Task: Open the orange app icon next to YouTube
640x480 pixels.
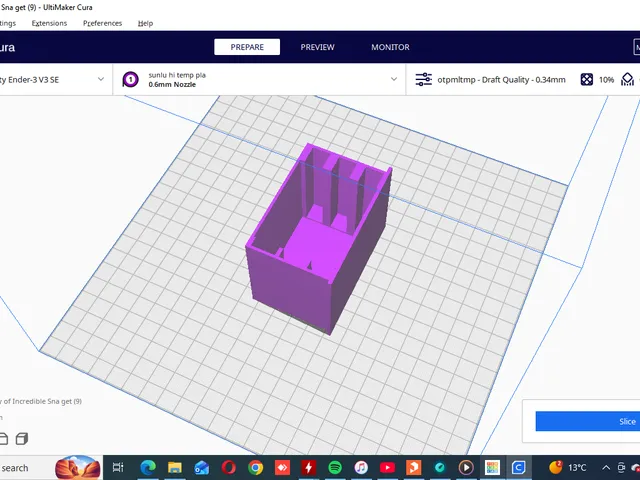Action: click(x=413, y=467)
